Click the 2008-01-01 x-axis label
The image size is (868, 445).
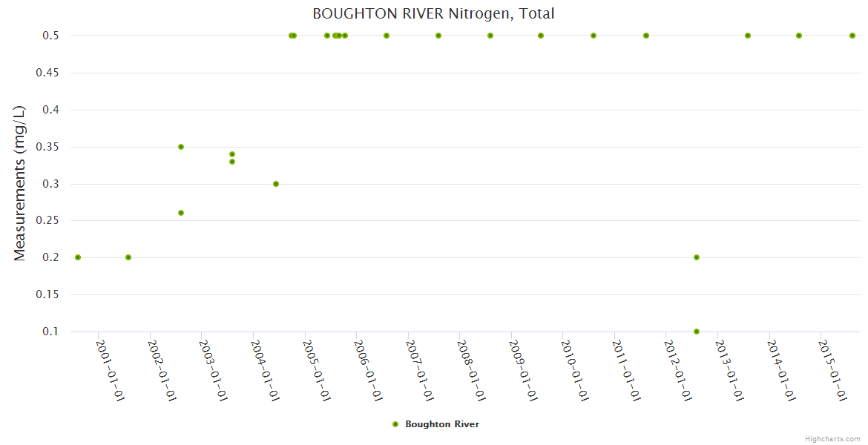472,371
